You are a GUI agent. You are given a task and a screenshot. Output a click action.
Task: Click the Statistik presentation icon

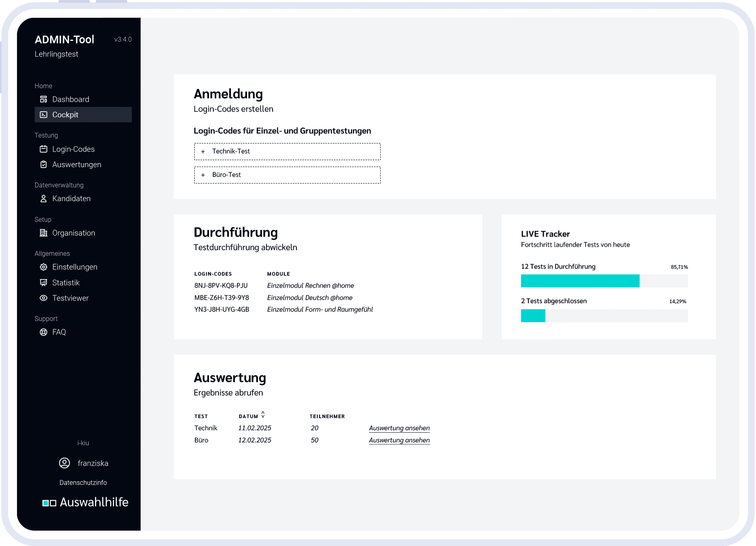tap(44, 282)
